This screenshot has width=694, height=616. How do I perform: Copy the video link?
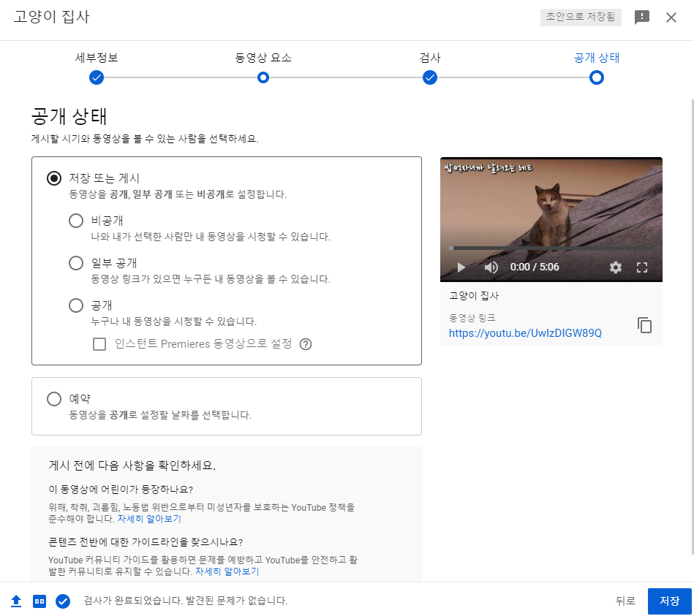pyautogui.click(x=644, y=325)
